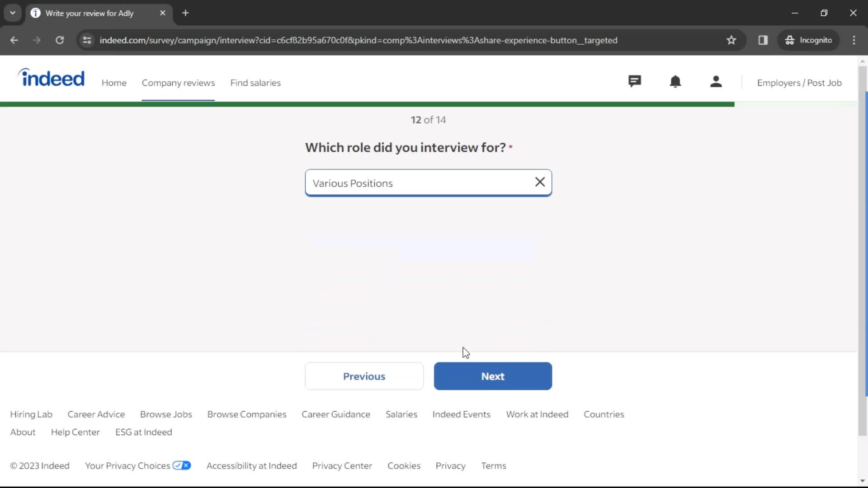Click the browser bookmark star icon
Screen dimensions: 868x488
pos(731,41)
